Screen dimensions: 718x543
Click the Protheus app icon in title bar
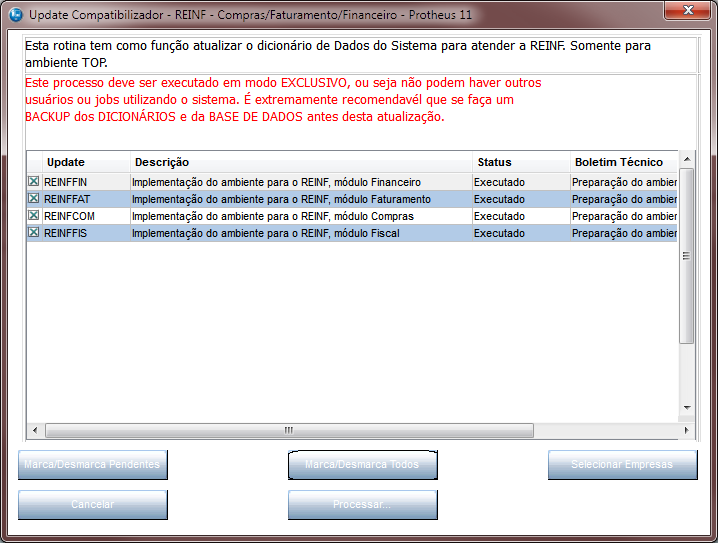tap(16, 15)
